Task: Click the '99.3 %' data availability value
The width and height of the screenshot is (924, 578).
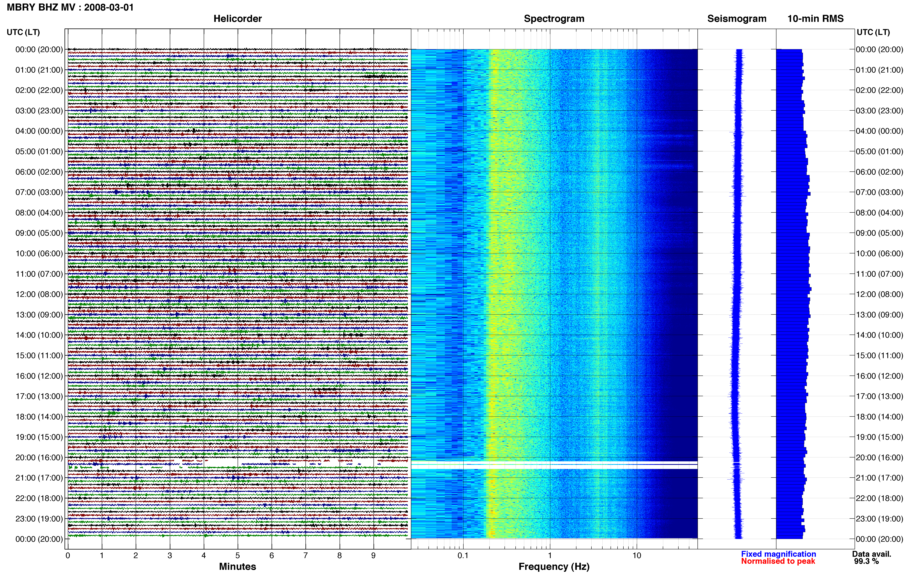Action: pyautogui.click(x=866, y=561)
